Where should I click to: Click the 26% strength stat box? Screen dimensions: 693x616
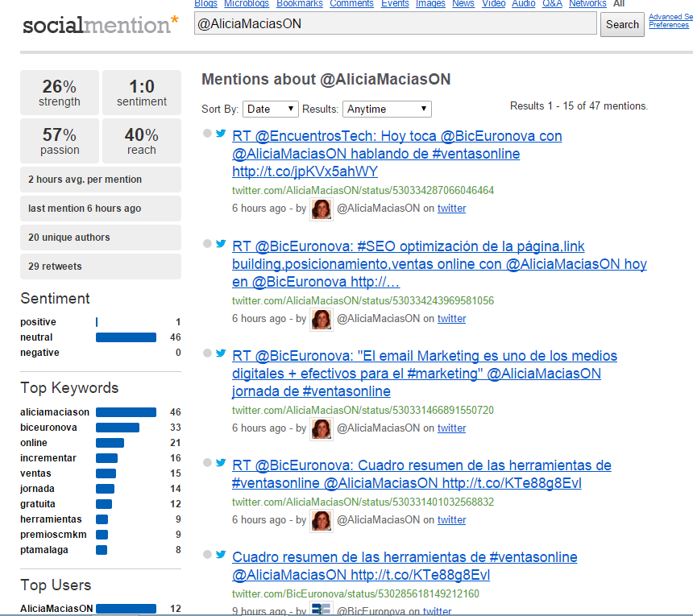click(x=59, y=93)
